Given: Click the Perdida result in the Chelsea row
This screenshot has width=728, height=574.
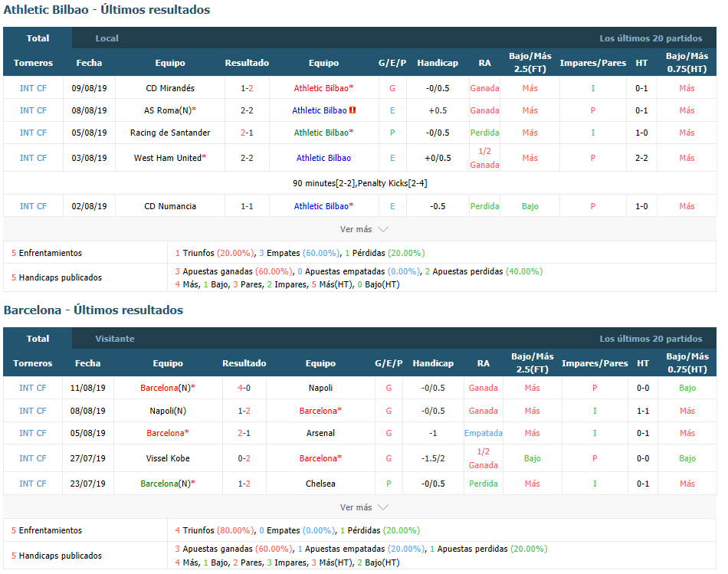Looking at the screenshot, I should [x=484, y=484].
